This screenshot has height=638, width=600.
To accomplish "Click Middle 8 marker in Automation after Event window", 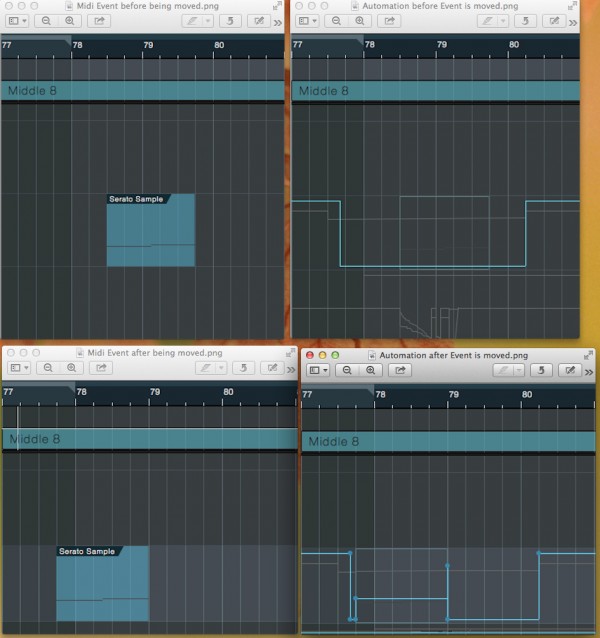I will tap(448, 441).
